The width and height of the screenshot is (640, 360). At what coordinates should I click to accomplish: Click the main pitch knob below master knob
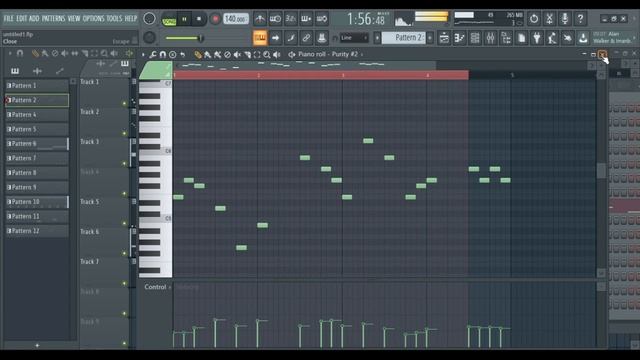tap(149, 38)
